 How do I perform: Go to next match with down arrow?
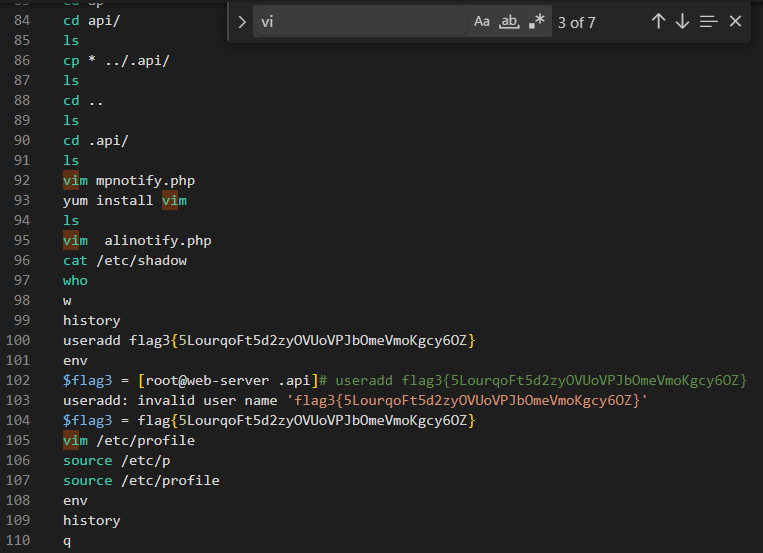click(682, 21)
